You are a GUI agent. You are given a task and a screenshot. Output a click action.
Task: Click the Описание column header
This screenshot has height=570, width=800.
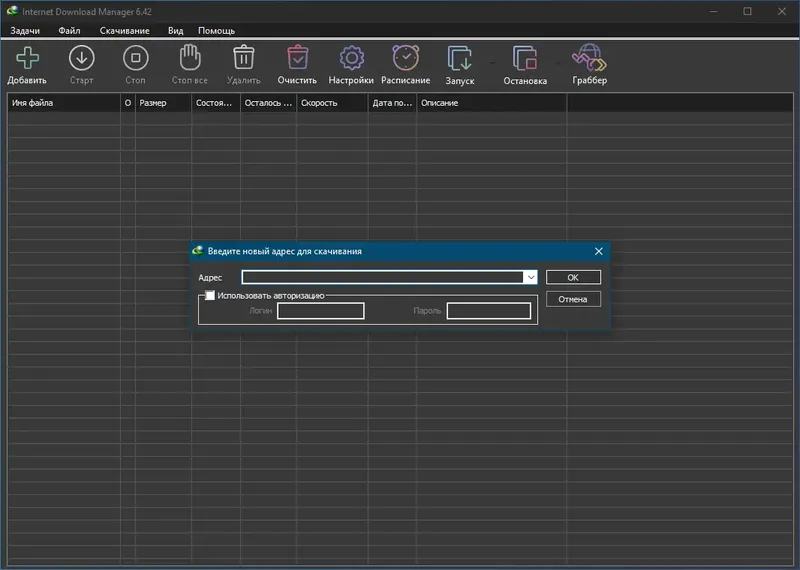492,103
